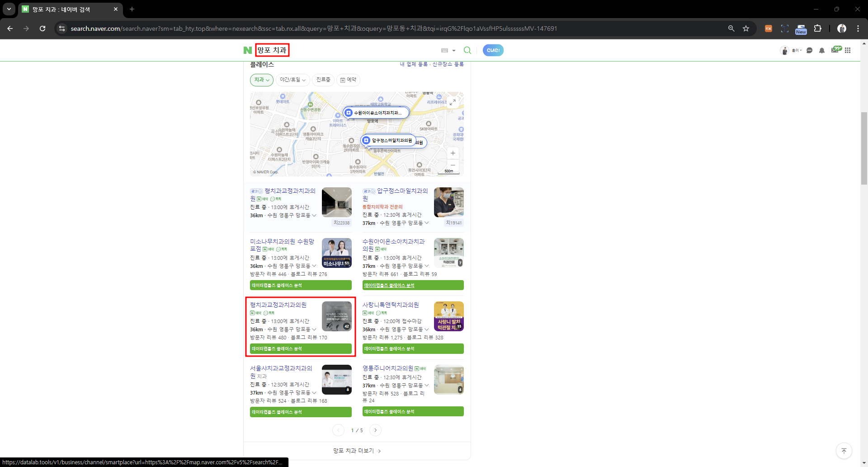Select the 수원아이온소아치과 map pin
Screen dimensions: 868x467
pos(376,113)
